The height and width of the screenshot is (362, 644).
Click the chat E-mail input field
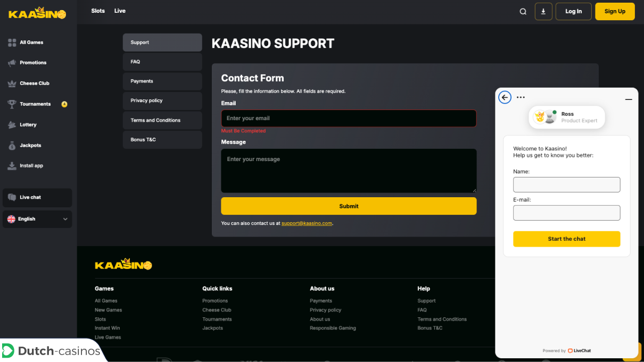tap(567, 213)
